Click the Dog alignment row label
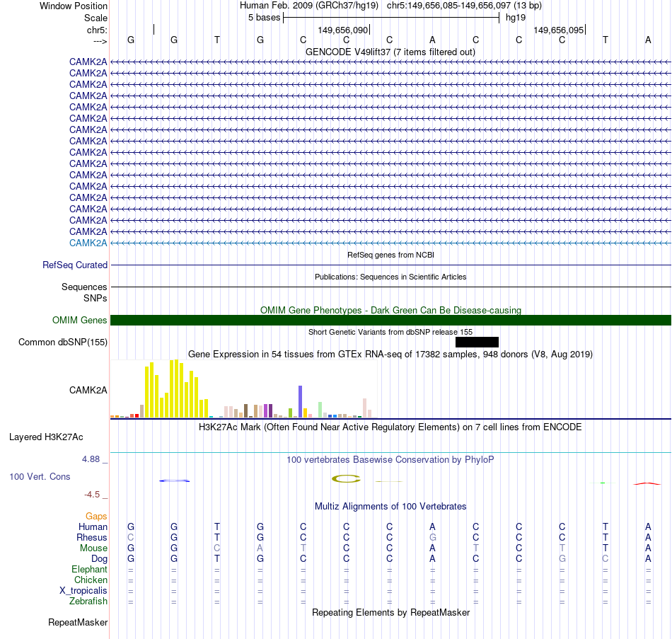Viewport: 672px width, 639px height. coord(100,559)
